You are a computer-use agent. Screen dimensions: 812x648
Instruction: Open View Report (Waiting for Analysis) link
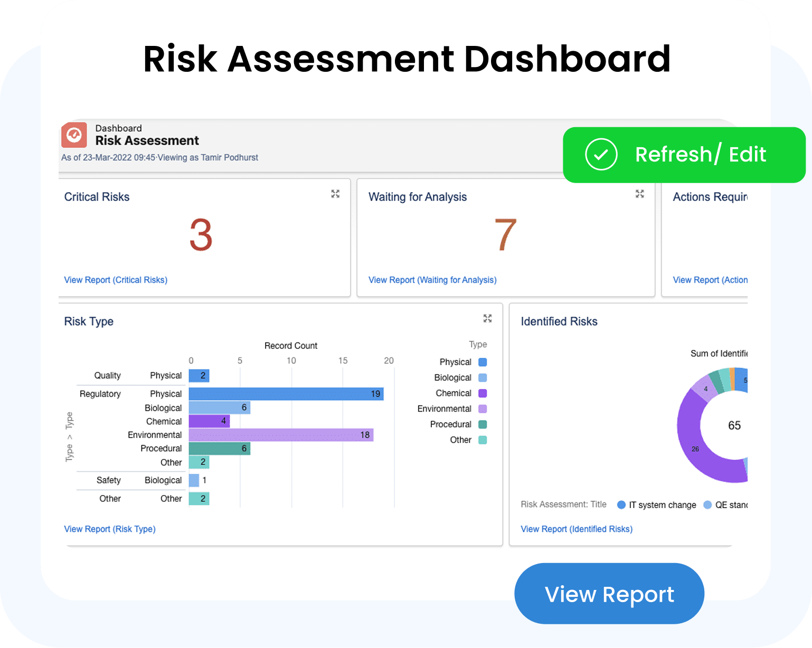tap(432, 280)
